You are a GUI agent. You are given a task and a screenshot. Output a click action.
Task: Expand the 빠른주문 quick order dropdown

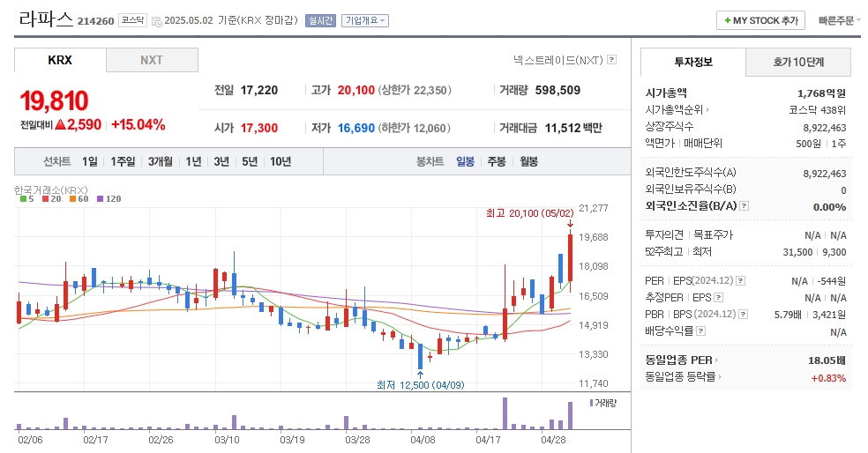(839, 20)
